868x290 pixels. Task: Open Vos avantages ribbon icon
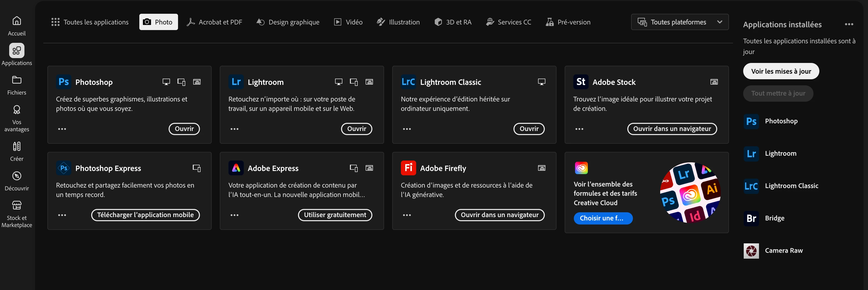click(17, 110)
